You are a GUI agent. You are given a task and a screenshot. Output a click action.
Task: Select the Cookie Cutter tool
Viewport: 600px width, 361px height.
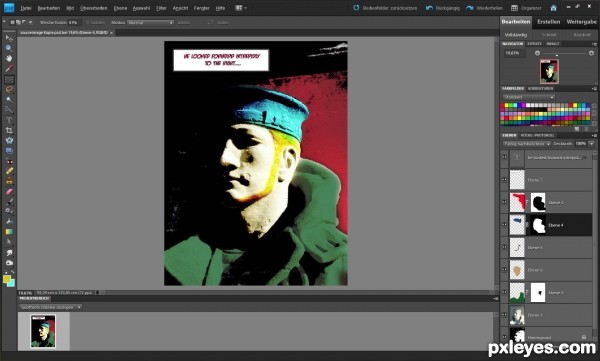(9, 140)
